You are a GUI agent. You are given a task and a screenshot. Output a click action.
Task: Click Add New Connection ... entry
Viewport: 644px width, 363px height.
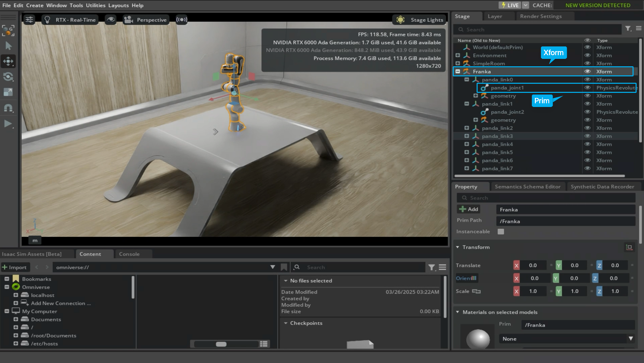click(61, 303)
